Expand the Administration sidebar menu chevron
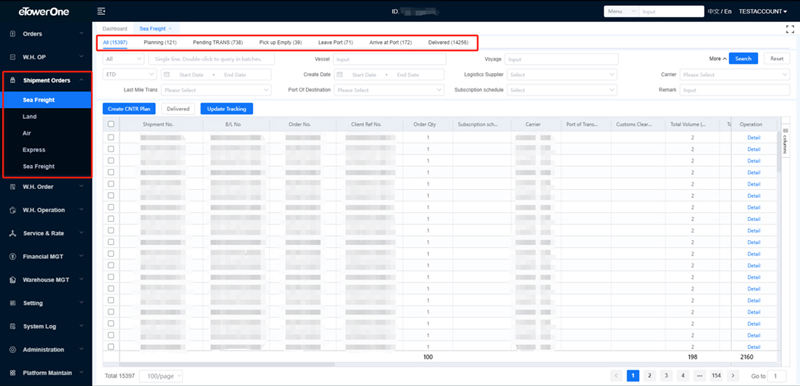This screenshot has width=800, height=386. click(82, 350)
